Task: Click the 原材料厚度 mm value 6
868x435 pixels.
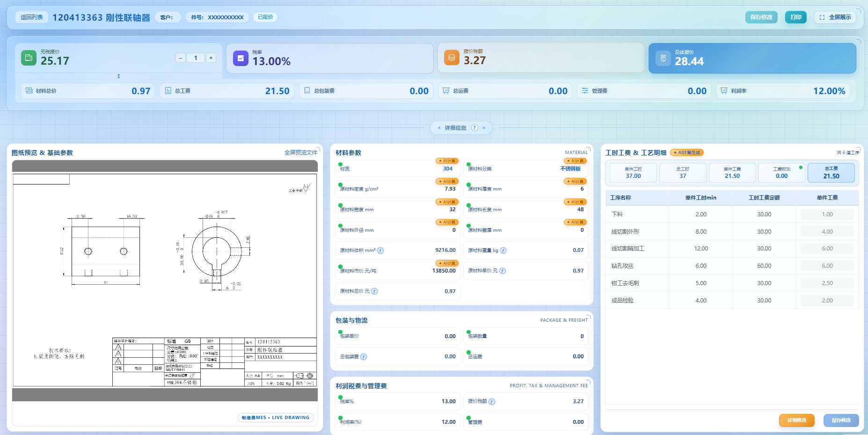Action: [x=582, y=189]
